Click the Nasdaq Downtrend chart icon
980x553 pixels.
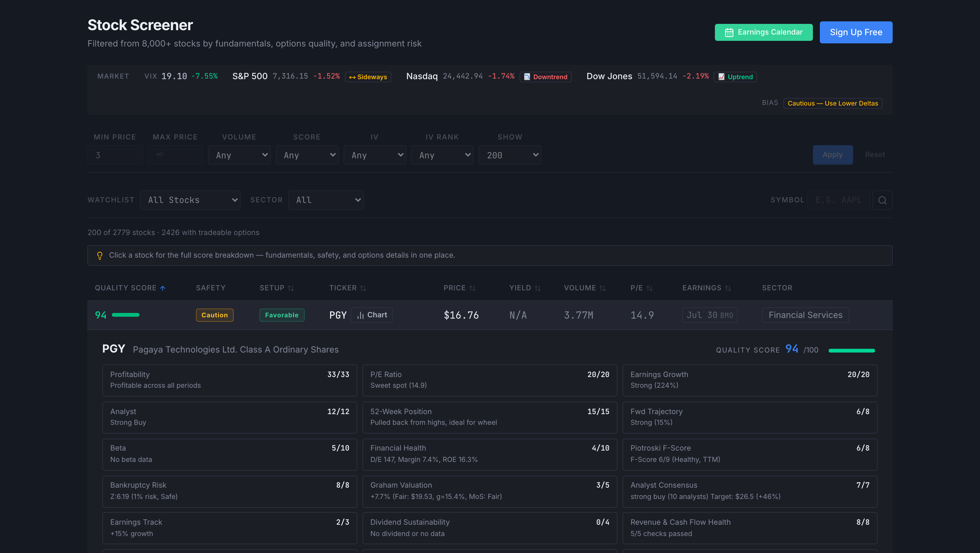point(527,77)
